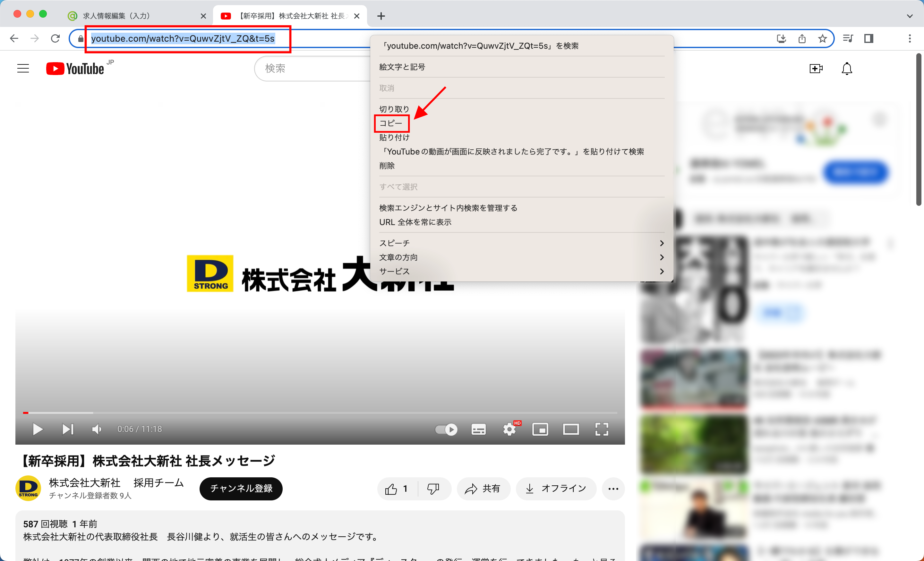Image resolution: width=924 pixels, height=561 pixels.
Task: Click the selected URL in address bar
Action: [183, 38]
